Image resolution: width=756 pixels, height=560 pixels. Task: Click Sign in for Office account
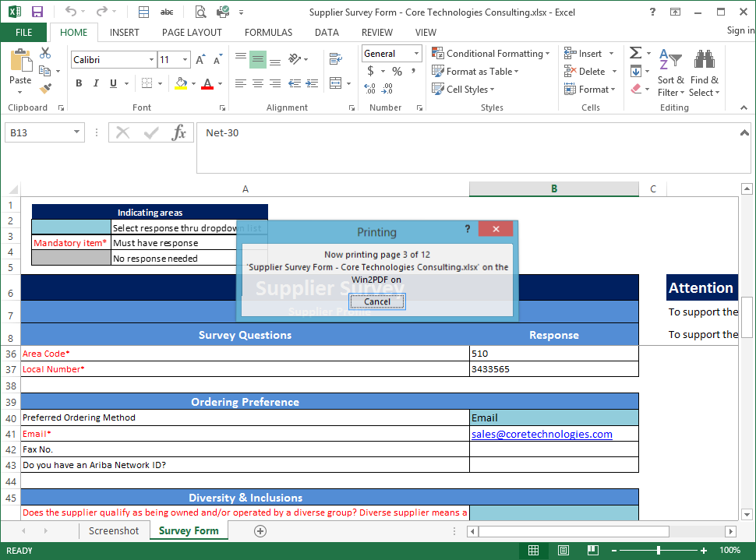coord(740,30)
